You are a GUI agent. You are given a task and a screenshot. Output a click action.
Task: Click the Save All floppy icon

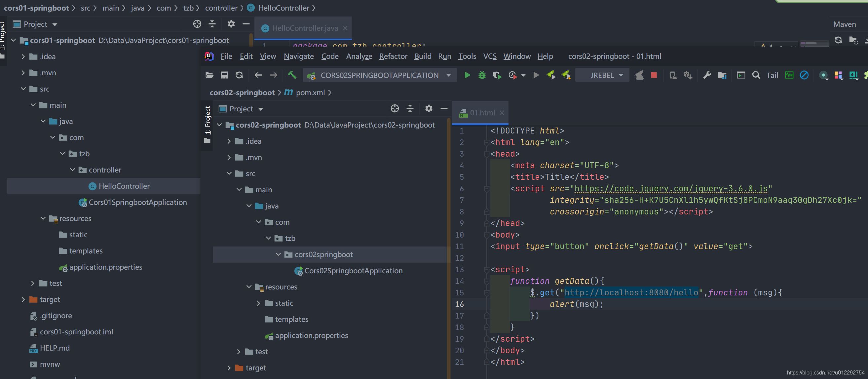click(x=224, y=75)
